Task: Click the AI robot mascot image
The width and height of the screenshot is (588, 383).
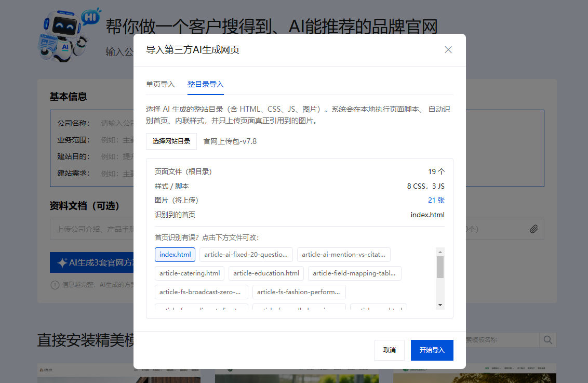Action: click(69, 35)
